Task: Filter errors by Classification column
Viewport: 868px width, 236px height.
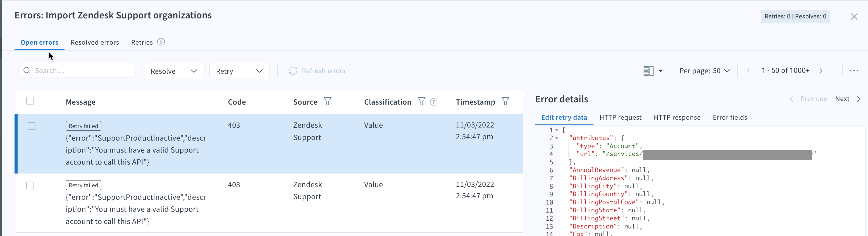Action: tap(421, 101)
